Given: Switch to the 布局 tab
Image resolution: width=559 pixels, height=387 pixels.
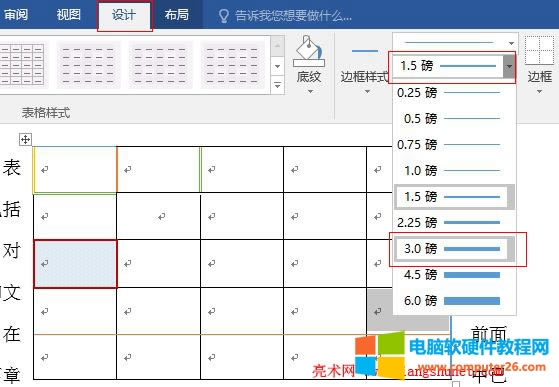Looking at the screenshot, I should click(x=177, y=15).
